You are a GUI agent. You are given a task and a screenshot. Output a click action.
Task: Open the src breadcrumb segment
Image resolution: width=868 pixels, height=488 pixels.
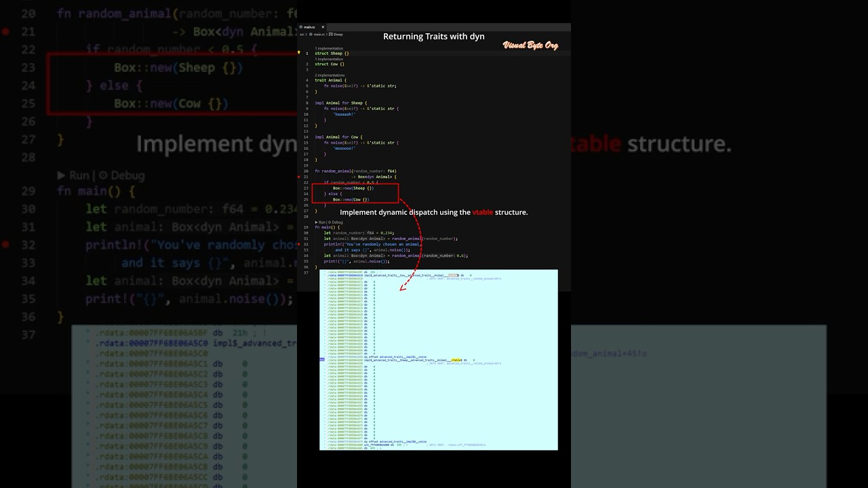302,34
